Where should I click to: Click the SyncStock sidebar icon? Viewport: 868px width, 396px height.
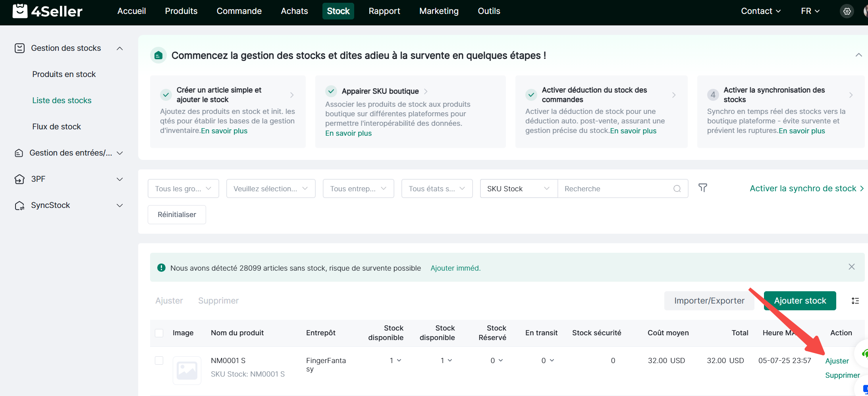(19, 206)
